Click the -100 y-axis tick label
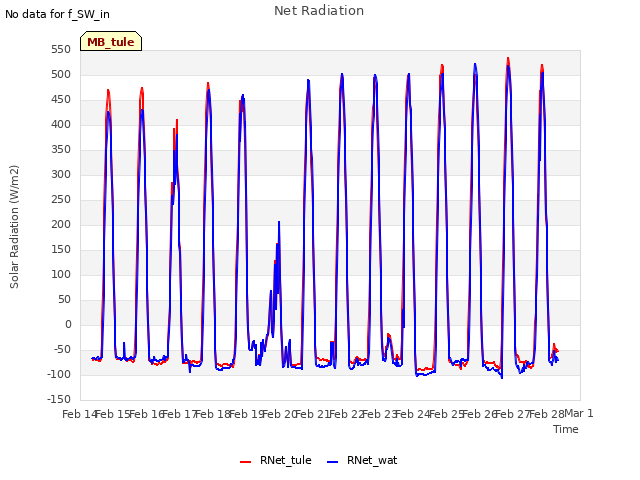Viewport: 640px width, 480px height. point(59,374)
